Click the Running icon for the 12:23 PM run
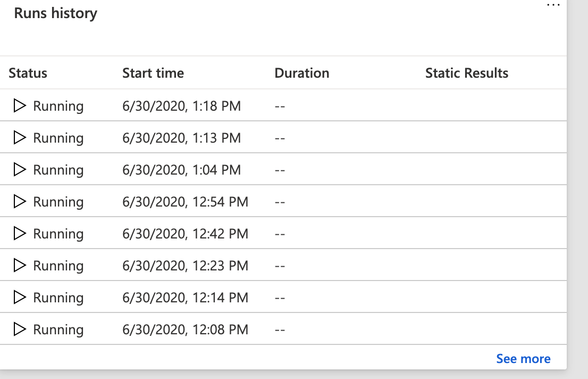 click(20, 266)
